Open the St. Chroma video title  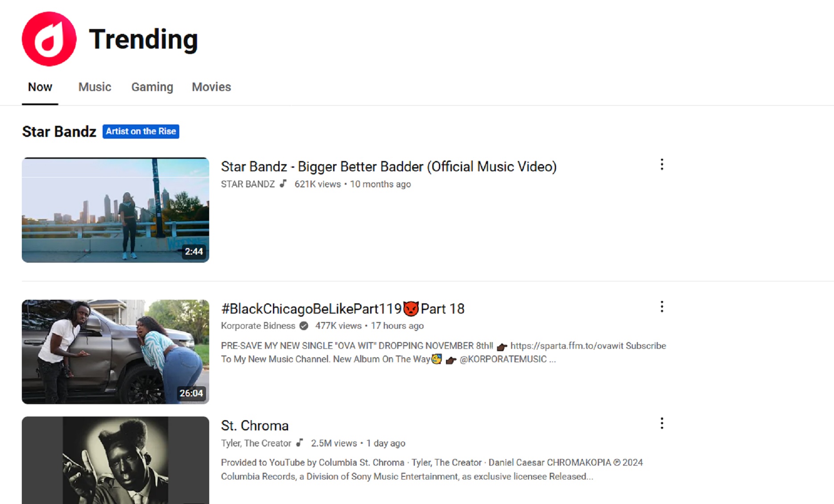coord(255,426)
